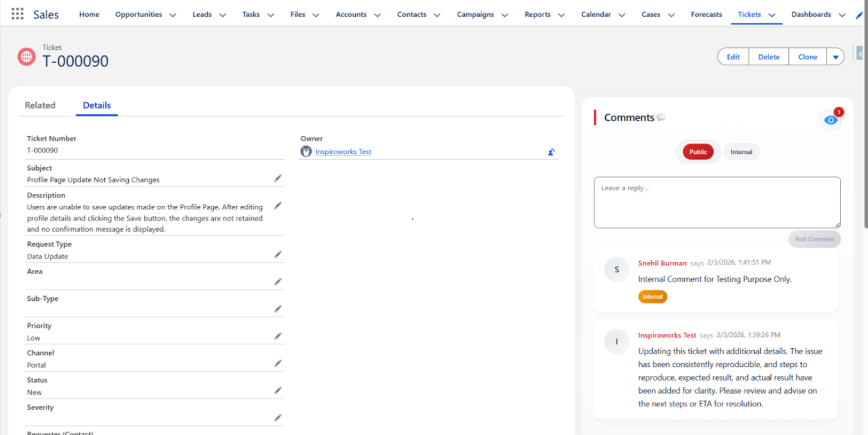The height and width of the screenshot is (435, 868).
Task: Expand the Accounts nav dropdown chevron
Action: (377, 15)
